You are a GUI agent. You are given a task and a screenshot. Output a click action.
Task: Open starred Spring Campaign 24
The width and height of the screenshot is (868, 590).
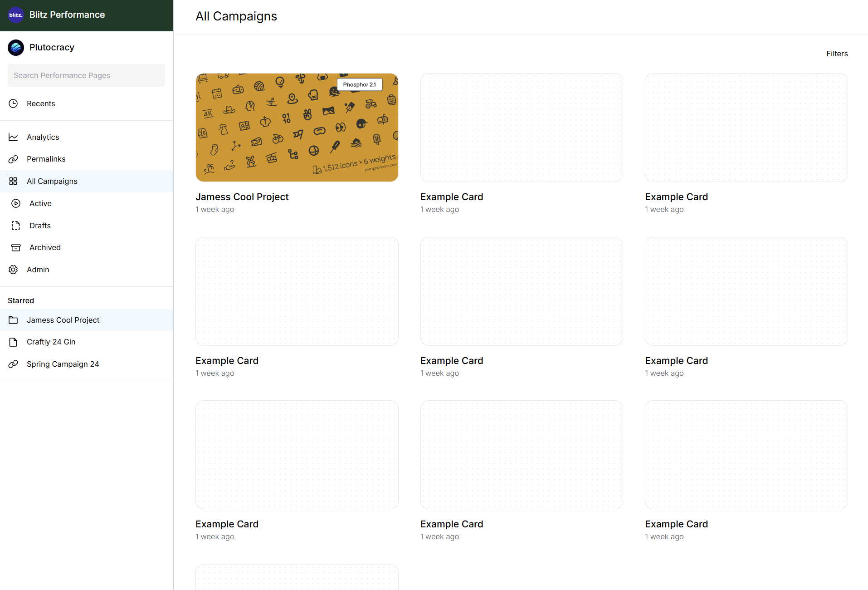63,364
